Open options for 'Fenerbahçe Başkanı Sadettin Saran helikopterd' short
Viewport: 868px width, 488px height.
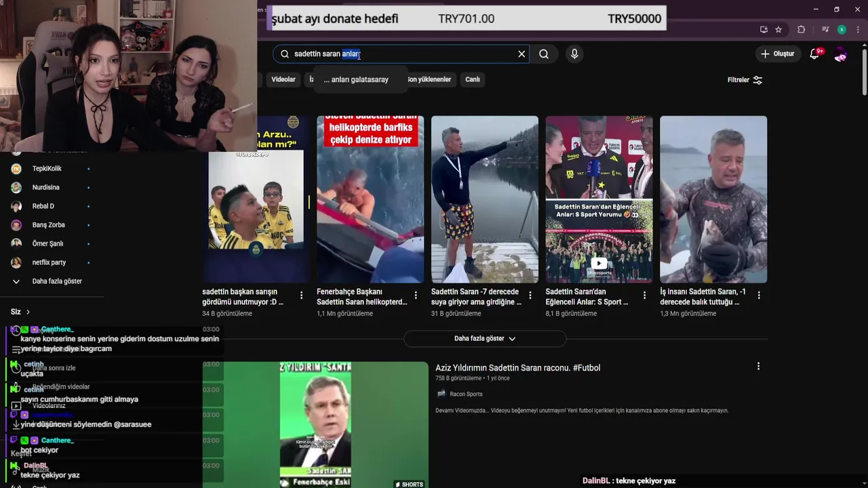[416, 296]
